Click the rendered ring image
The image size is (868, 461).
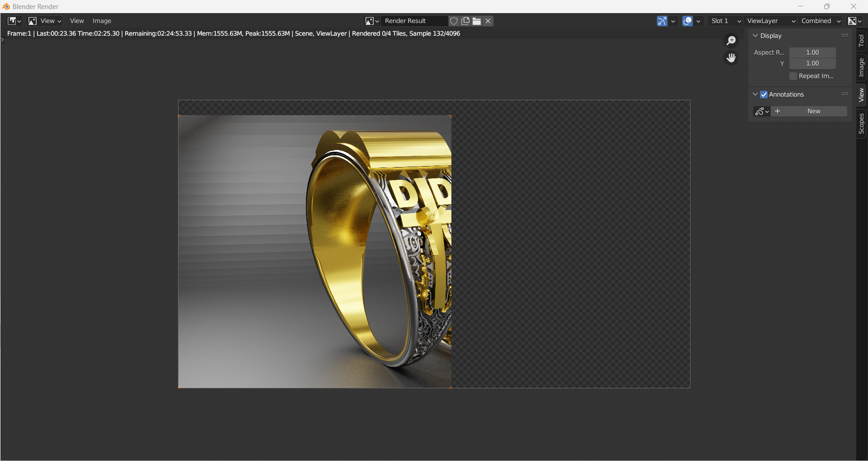[315, 251]
